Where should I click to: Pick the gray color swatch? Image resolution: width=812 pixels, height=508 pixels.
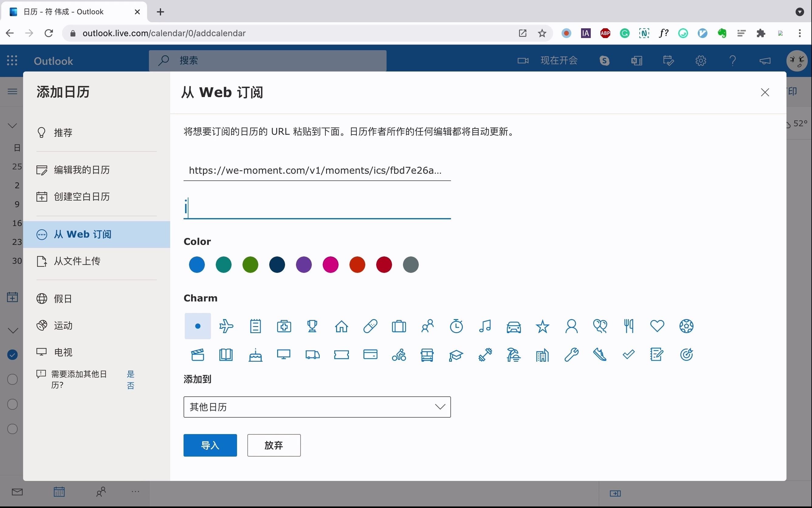411,264
